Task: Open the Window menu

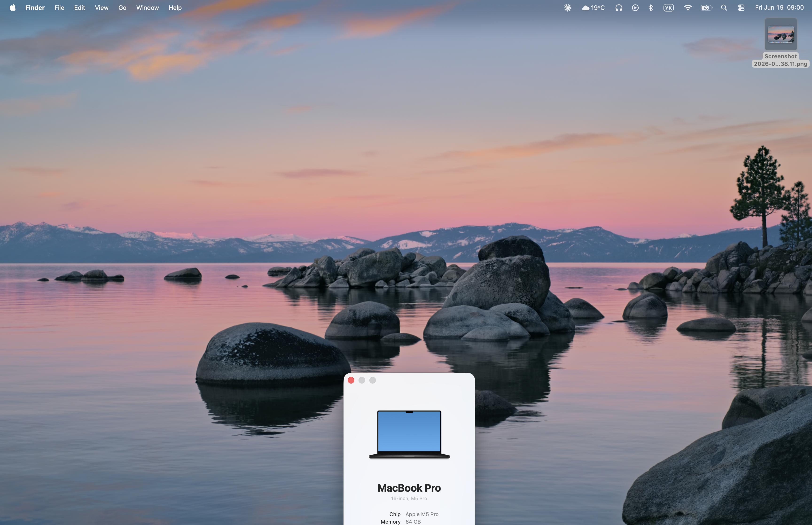Action: pos(148,8)
